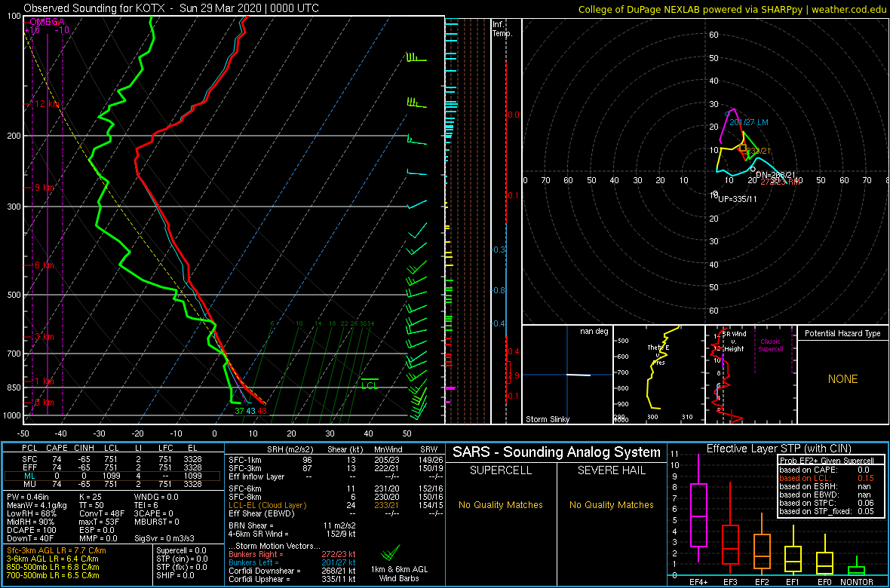The image size is (890, 588).
Task: Click the 'PW = 0.46in' value
Action: tap(29, 496)
